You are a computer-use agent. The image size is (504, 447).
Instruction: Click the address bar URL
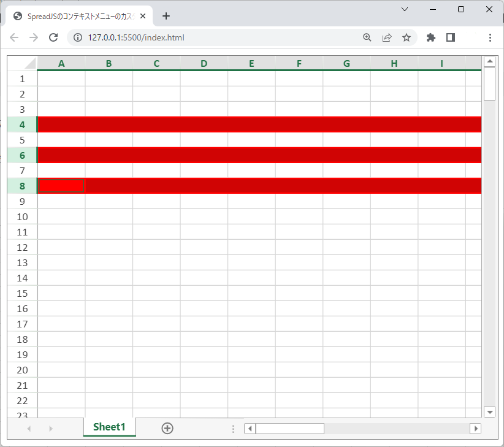(136, 37)
